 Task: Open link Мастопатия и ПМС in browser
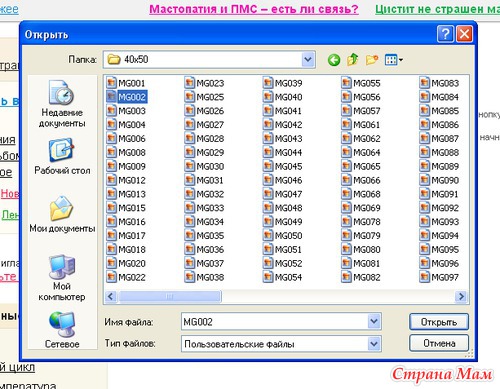click(x=254, y=9)
